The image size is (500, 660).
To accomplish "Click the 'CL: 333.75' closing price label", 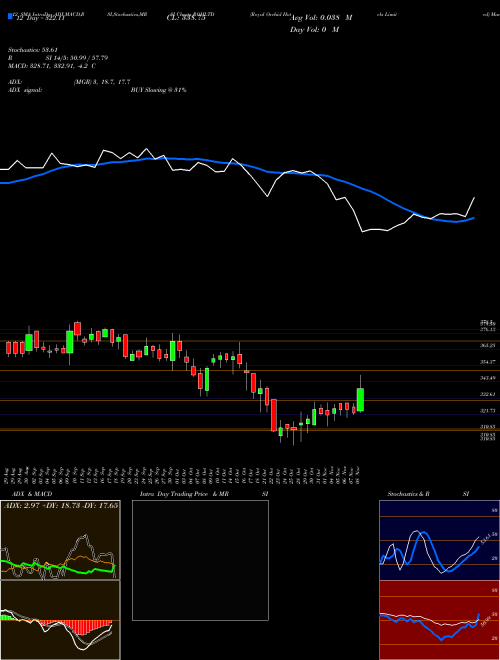I will [x=185, y=19].
